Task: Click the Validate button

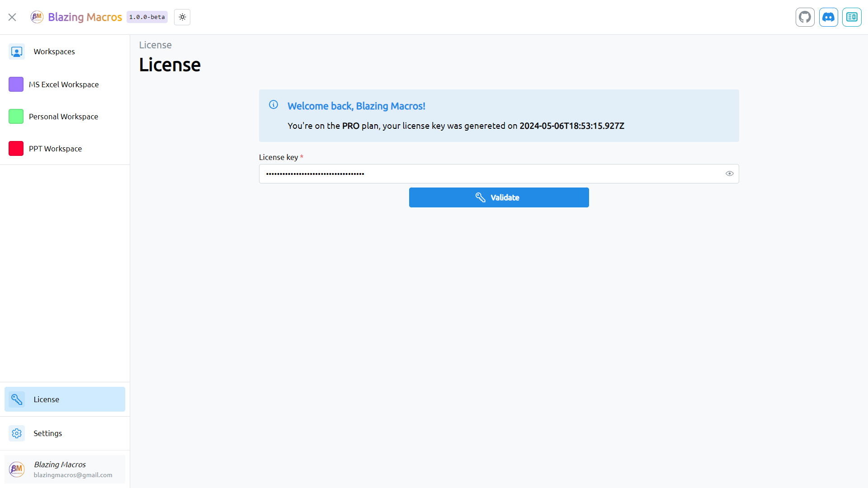Action: point(499,197)
